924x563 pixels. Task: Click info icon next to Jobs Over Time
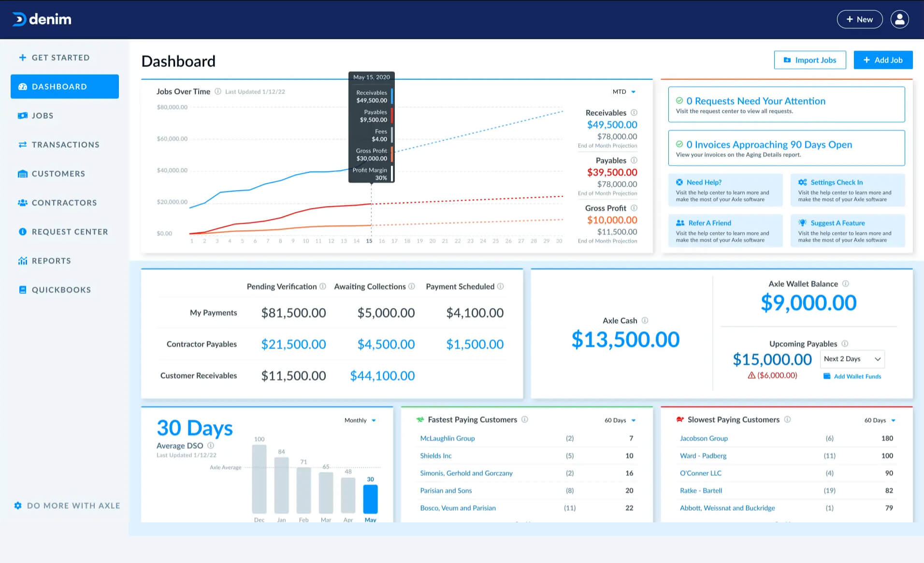(x=218, y=91)
